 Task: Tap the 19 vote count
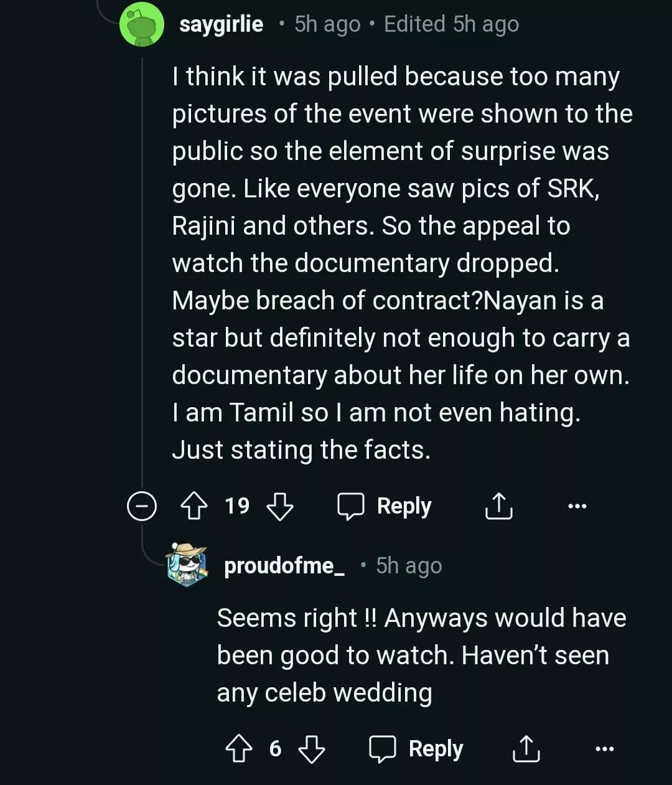pyautogui.click(x=237, y=505)
